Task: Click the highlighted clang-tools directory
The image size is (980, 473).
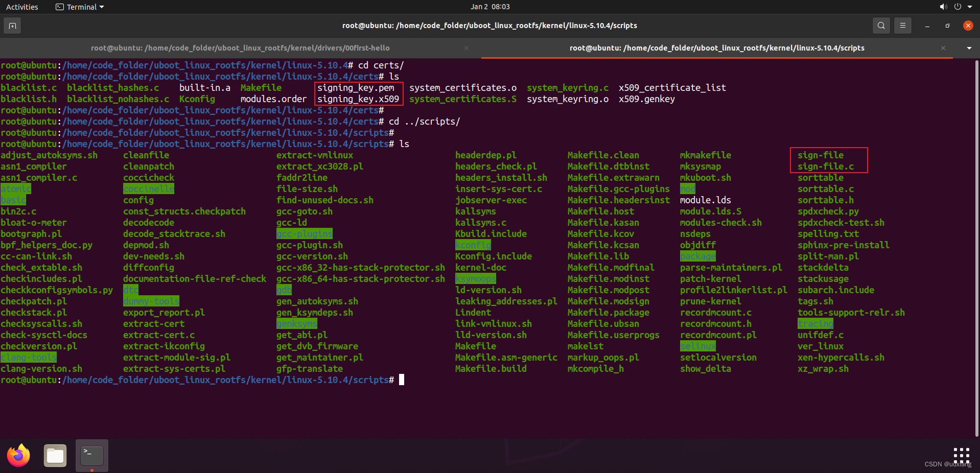Action: [29, 358]
